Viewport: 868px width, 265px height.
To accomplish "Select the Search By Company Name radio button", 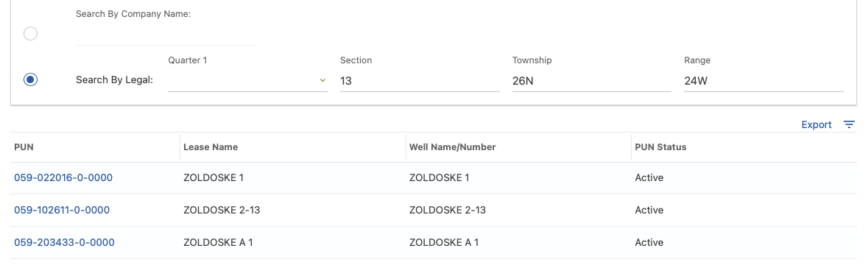I will click(30, 34).
